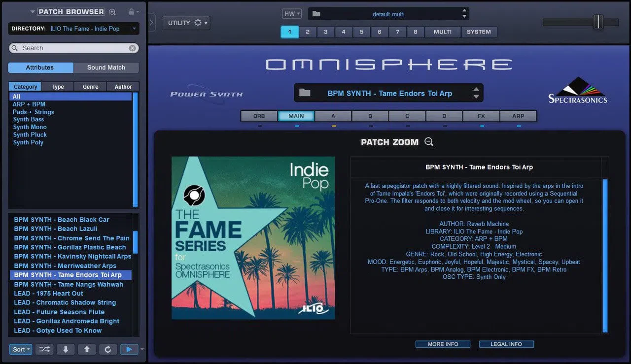
Task: Toggle the audition play button
Action: (129, 349)
